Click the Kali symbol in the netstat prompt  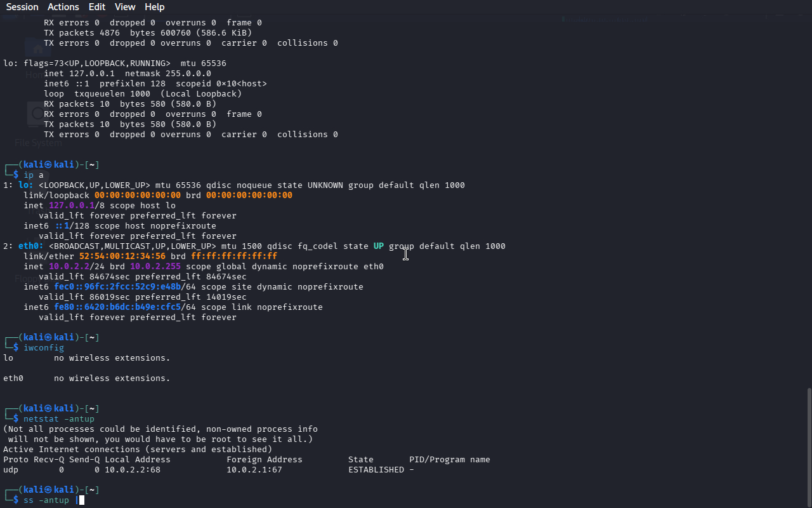pyautogui.click(x=48, y=409)
